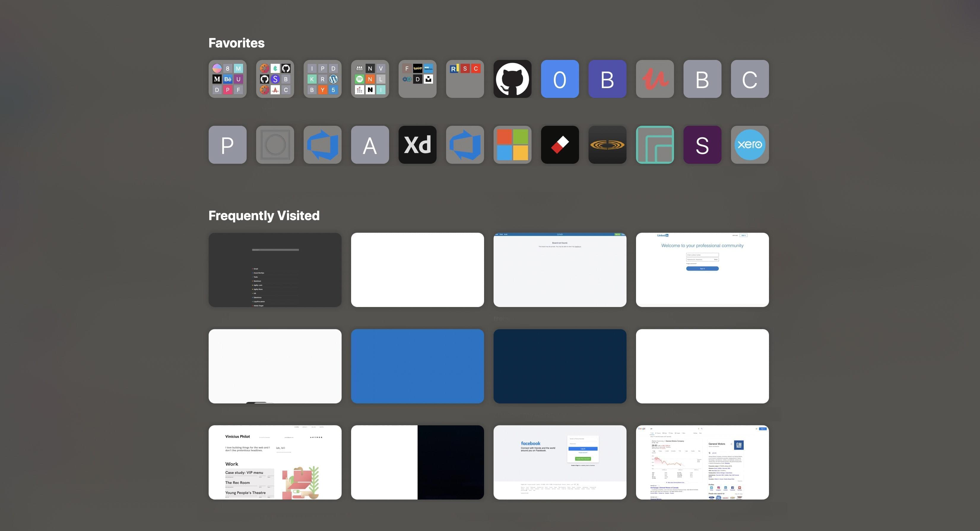The height and width of the screenshot is (531, 980).
Task: Open Visual Studio favorite icon
Action: [x=322, y=144]
